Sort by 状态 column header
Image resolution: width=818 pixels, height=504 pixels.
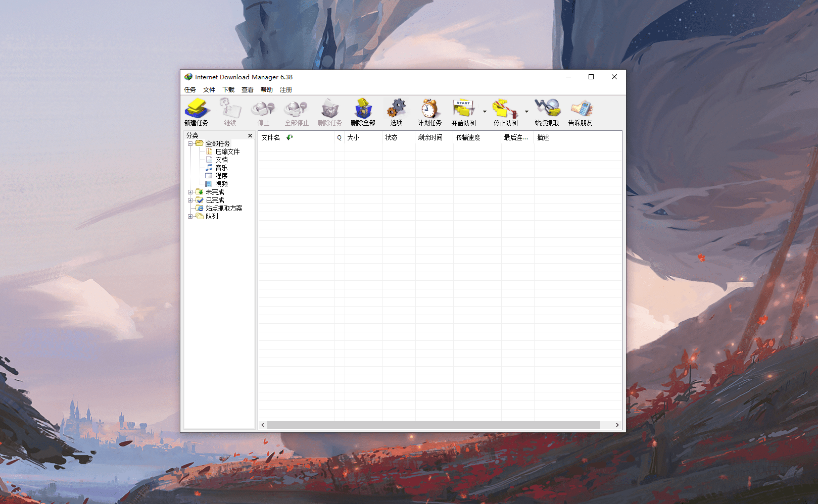click(x=399, y=137)
